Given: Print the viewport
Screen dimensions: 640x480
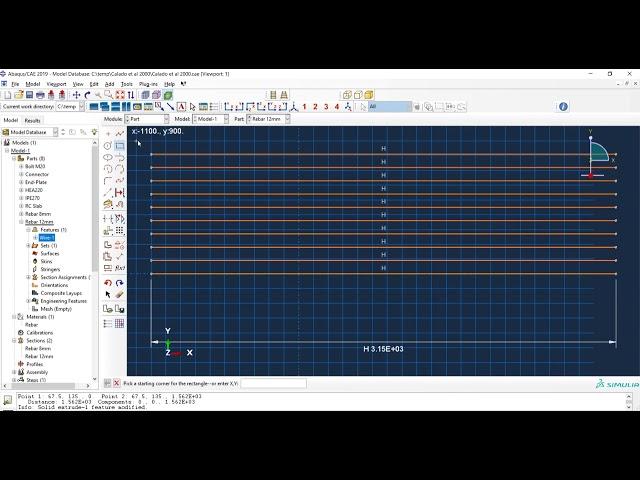Looking at the screenshot, I should [x=40, y=95].
